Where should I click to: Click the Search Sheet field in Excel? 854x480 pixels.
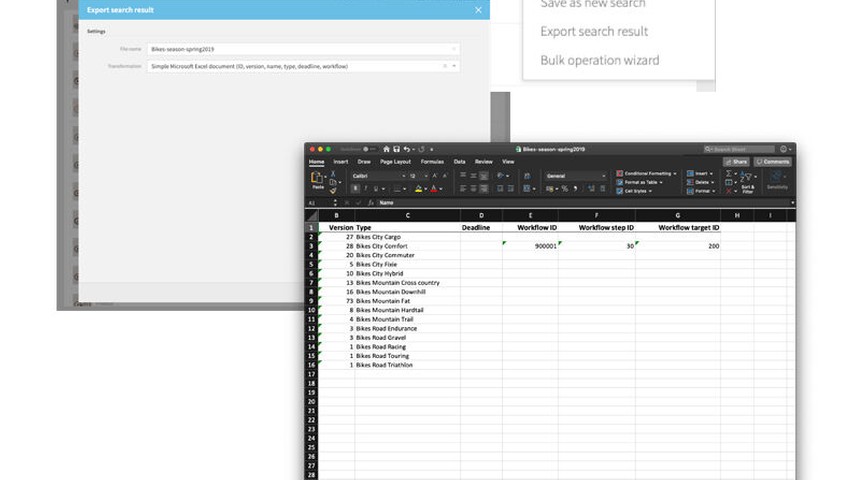pos(739,149)
